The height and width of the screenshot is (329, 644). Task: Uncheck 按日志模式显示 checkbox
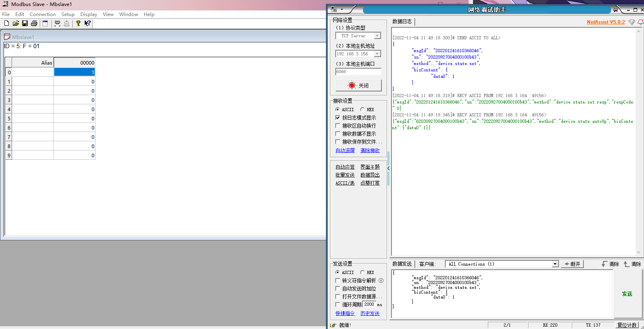click(338, 118)
